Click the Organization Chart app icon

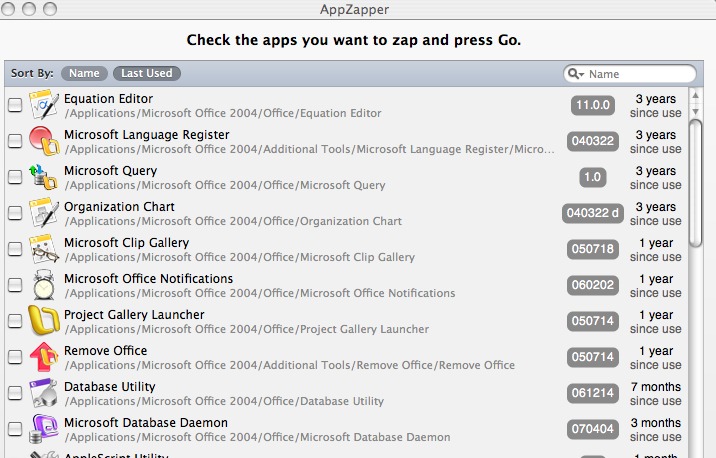pyautogui.click(x=44, y=213)
